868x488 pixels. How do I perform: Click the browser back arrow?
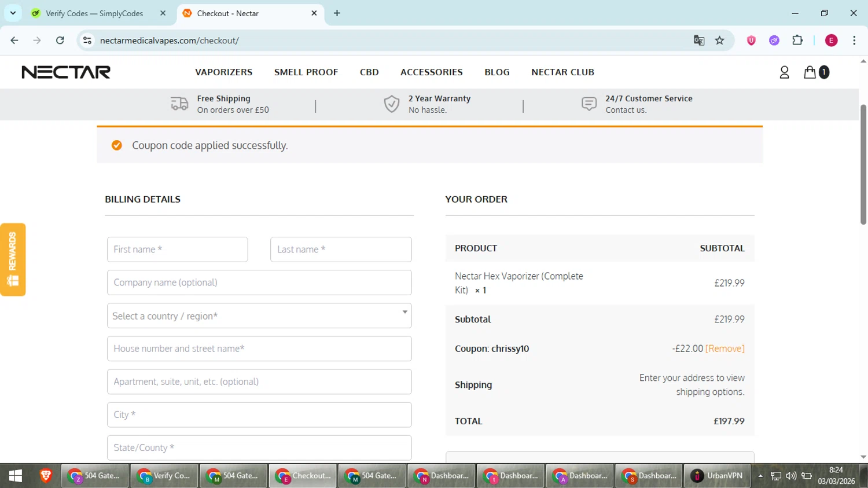pos(14,41)
